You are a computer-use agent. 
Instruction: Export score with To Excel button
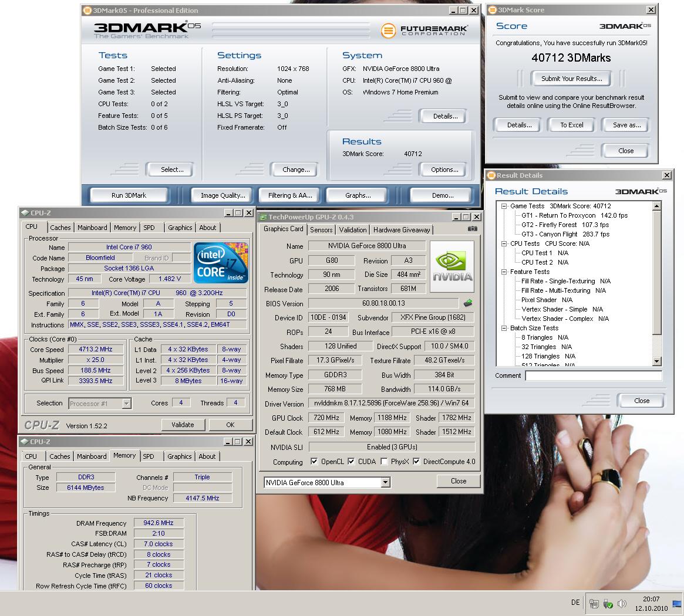pos(571,125)
